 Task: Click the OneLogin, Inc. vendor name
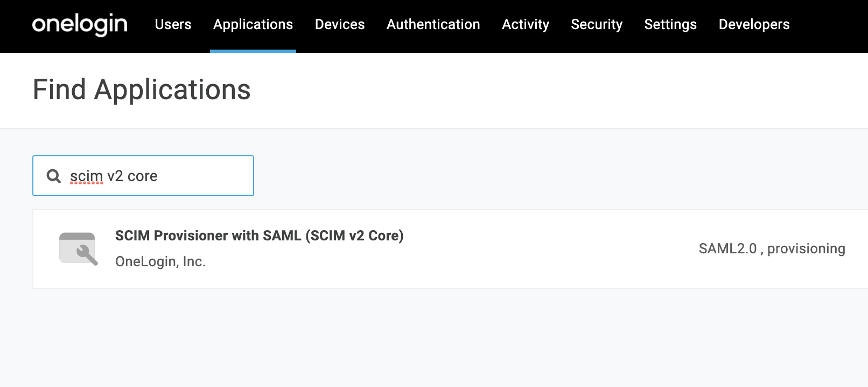coord(160,261)
